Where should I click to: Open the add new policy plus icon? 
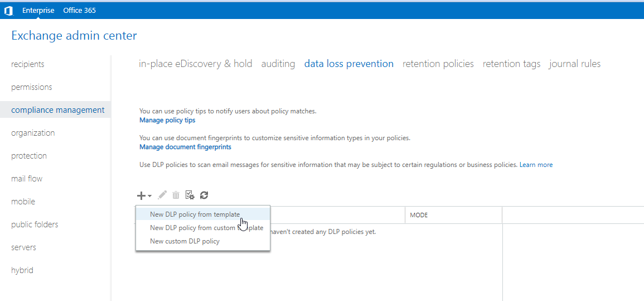coord(144,195)
